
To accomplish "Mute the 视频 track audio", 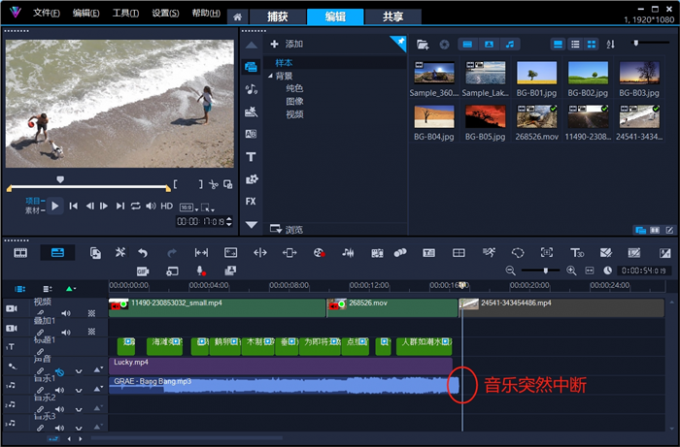I will point(65,313).
